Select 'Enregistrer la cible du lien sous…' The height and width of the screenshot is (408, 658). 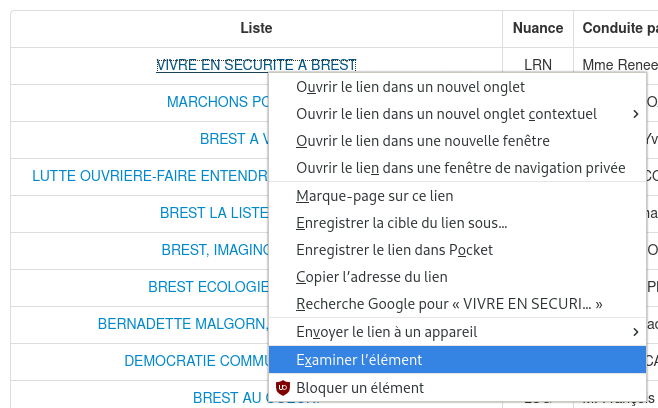(x=457, y=223)
